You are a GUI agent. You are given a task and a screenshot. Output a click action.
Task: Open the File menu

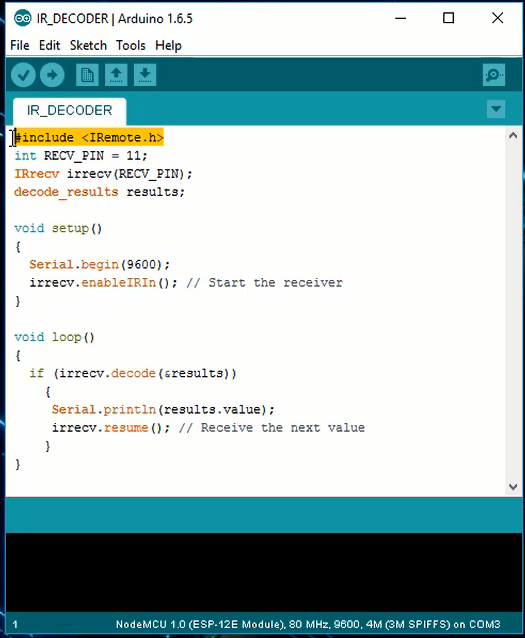point(20,45)
